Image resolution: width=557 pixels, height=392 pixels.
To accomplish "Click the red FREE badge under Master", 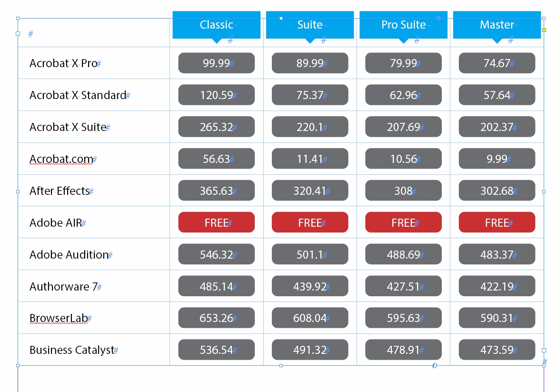I will (497, 222).
